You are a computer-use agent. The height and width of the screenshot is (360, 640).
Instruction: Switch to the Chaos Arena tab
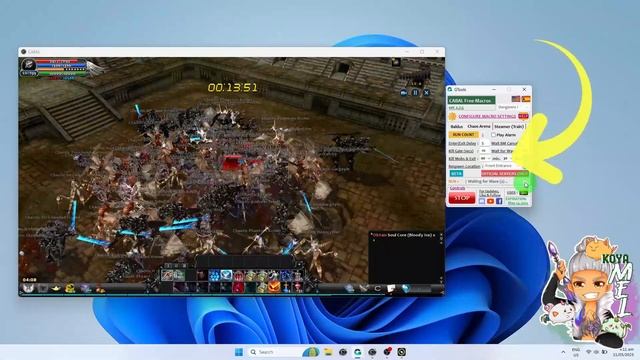(x=479, y=127)
